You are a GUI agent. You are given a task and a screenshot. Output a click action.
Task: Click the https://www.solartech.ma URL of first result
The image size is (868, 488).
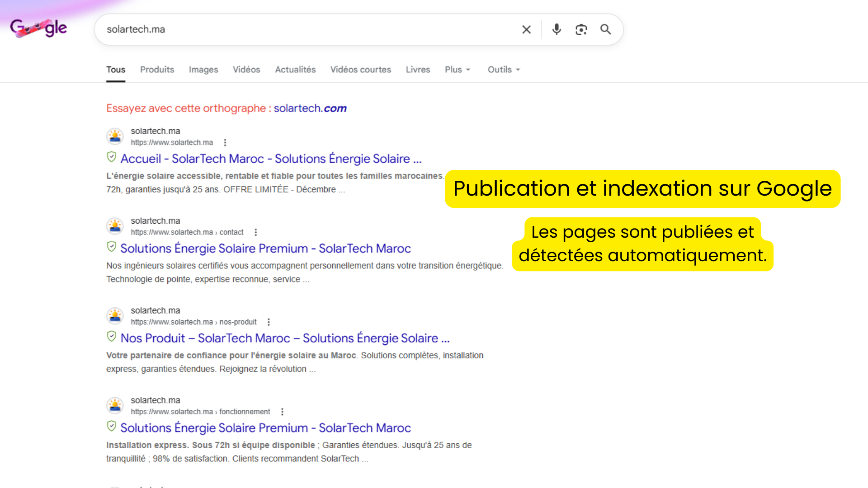coord(172,143)
